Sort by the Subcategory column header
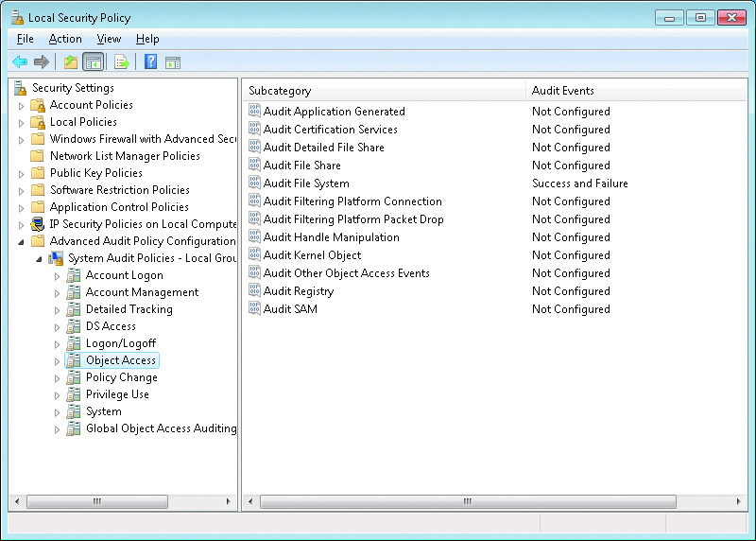Image resolution: width=756 pixels, height=541 pixels. [x=384, y=91]
